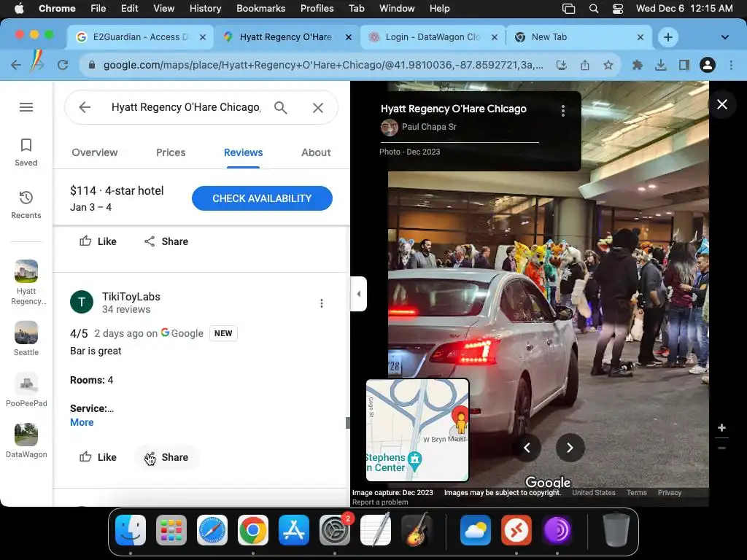Like the TikiToyLabs review
Viewport: 747px width, 560px height.
click(98, 457)
